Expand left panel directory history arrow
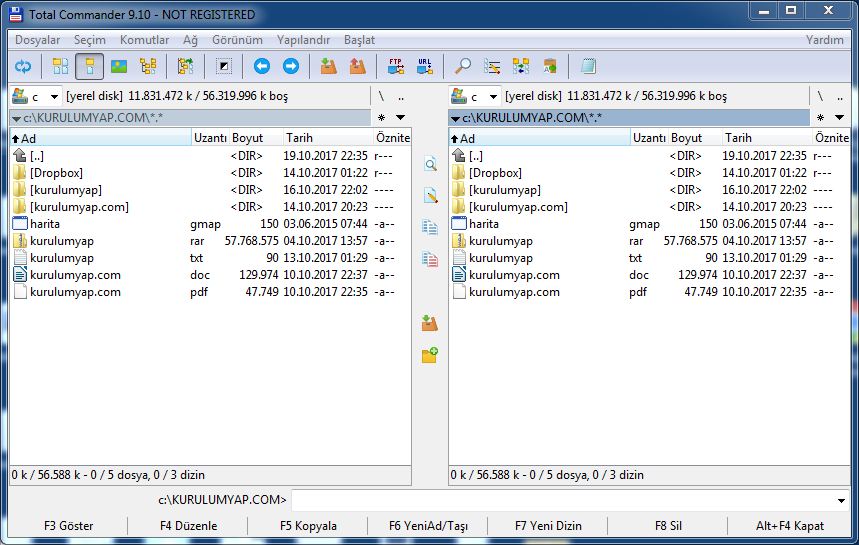The width and height of the screenshot is (859, 545). coord(400,117)
